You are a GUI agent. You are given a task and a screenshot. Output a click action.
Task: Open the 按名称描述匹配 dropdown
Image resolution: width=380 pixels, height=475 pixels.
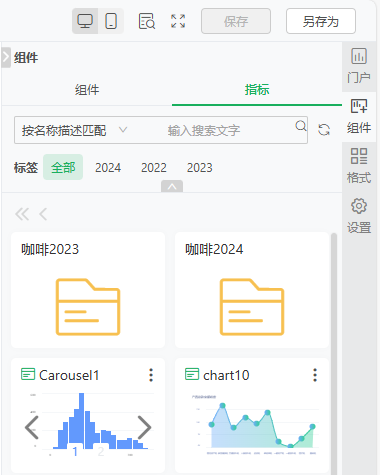[x=74, y=130]
